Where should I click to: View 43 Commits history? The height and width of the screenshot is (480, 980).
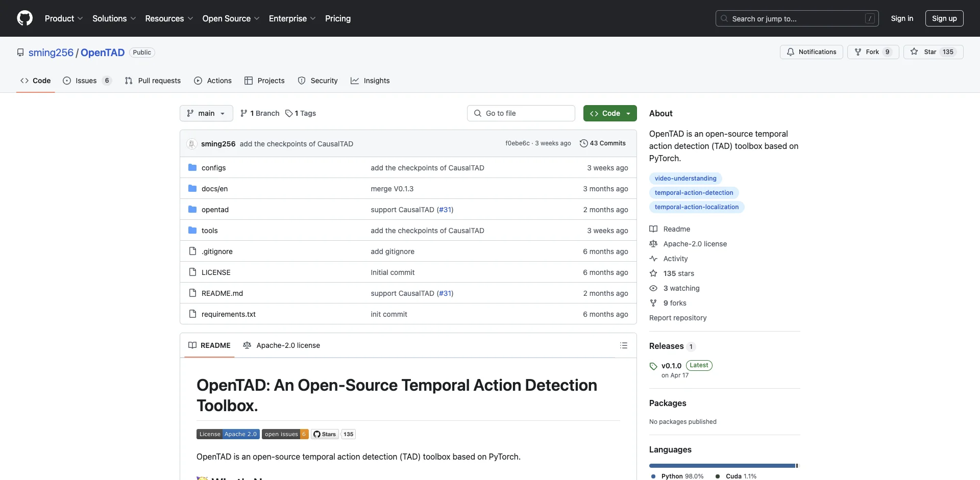click(x=603, y=143)
